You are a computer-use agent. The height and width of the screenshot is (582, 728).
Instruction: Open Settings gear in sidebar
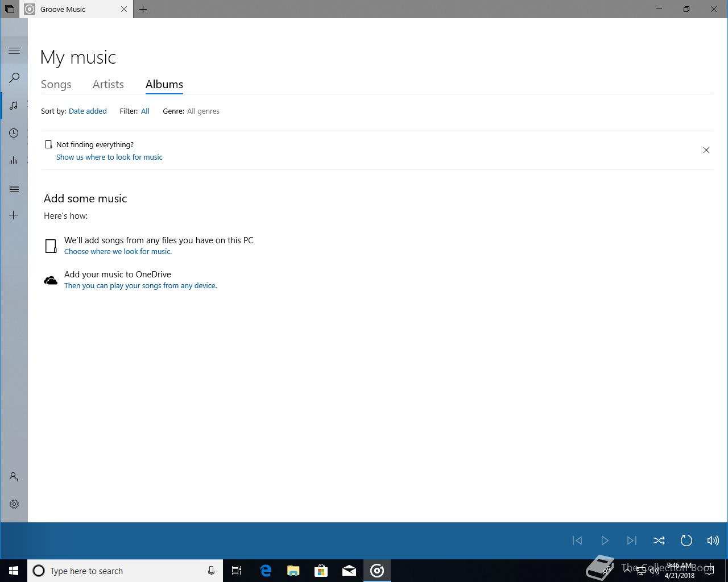(x=14, y=504)
